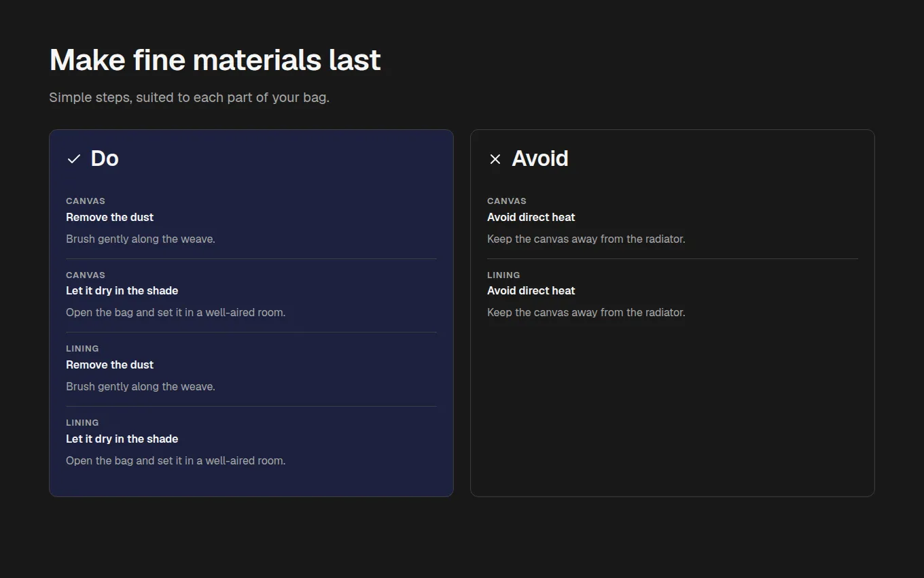Select "Keep the canvas away from the radiator." in the Lining tip
Screen dimensions: 924x578
coord(586,312)
